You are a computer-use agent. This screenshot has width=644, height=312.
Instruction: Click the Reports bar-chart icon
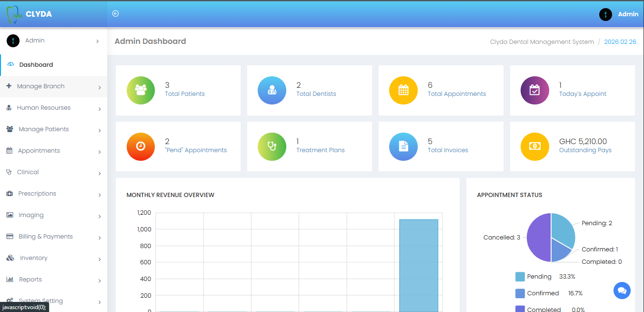click(10, 280)
